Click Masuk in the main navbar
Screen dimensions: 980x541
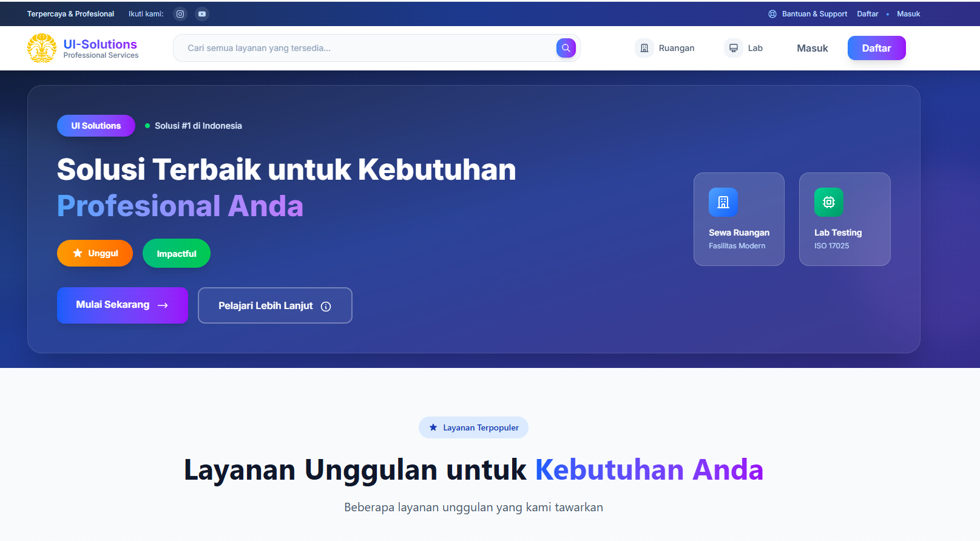point(813,48)
